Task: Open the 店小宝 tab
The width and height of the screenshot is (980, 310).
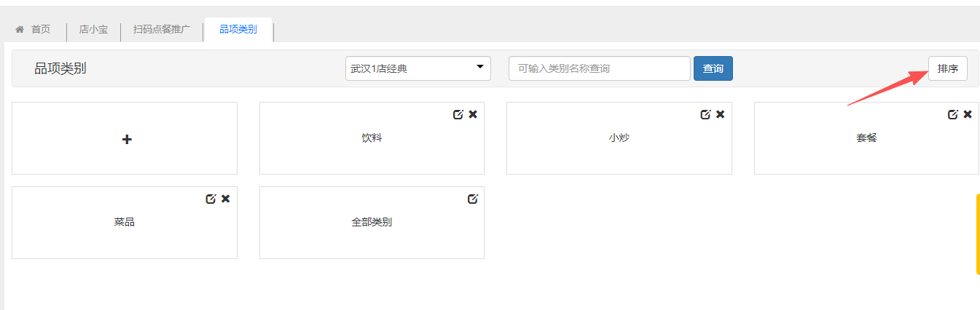Action: [x=93, y=30]
